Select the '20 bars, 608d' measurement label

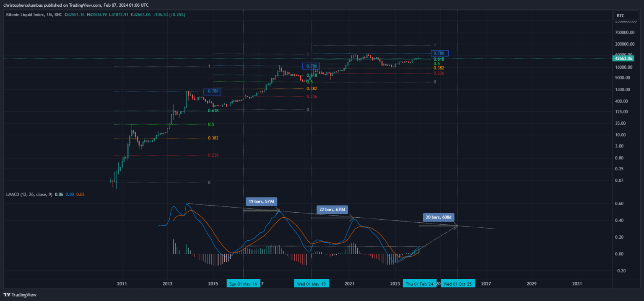(x=438, y=217)
